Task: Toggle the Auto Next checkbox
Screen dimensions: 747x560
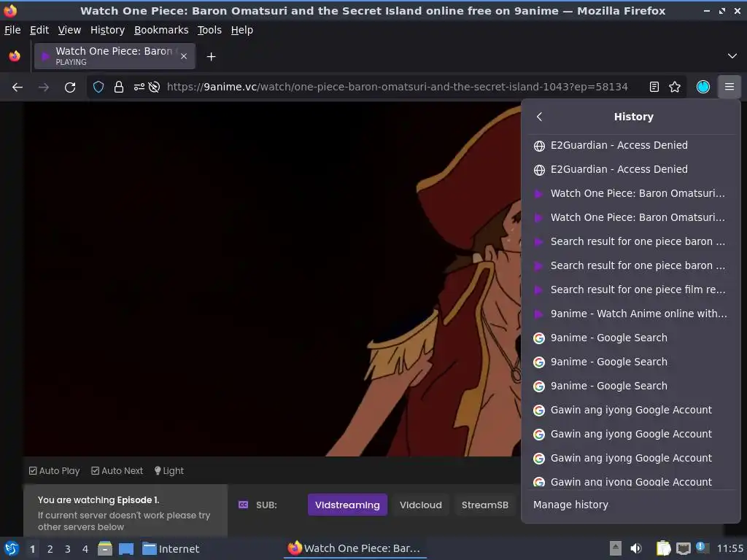Action: [117, 470]
